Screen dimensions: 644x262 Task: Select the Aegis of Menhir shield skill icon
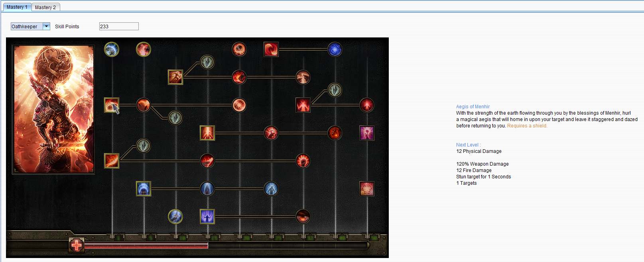point(112,105)
